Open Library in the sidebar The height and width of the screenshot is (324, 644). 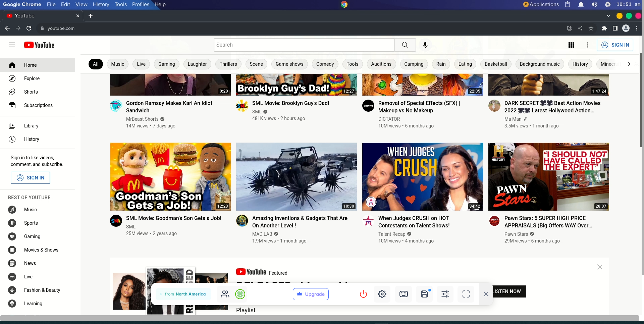(x=38, y=126)
